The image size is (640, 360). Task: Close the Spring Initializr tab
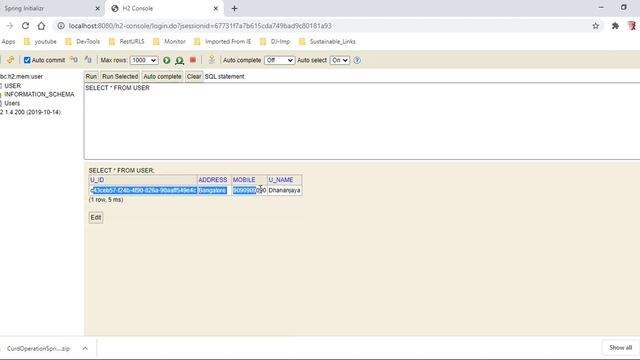click(x=98, y=8)
